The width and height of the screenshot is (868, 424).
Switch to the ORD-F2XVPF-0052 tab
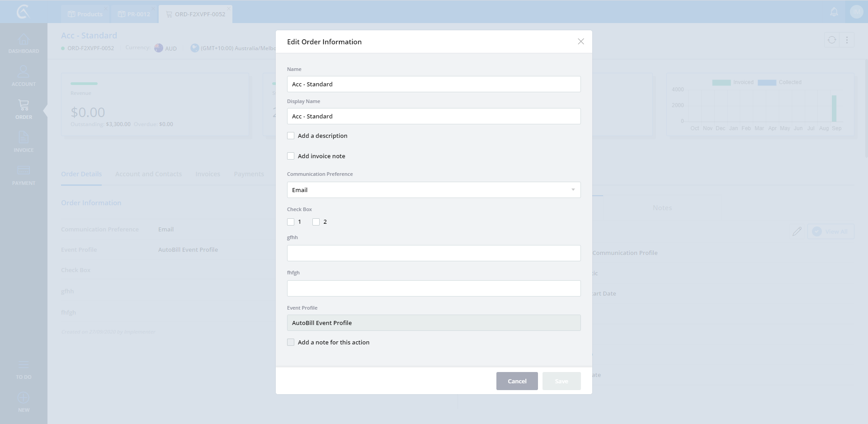[x=195, y=14]
